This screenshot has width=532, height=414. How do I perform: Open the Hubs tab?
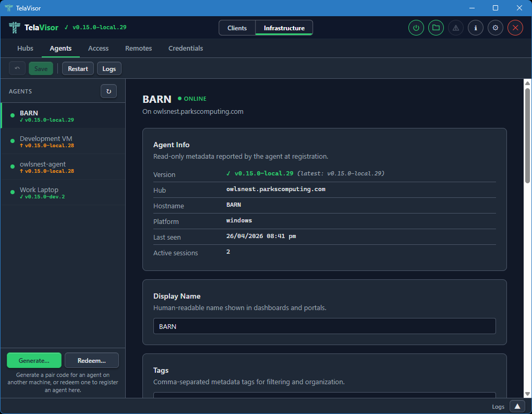coord(25,48)
